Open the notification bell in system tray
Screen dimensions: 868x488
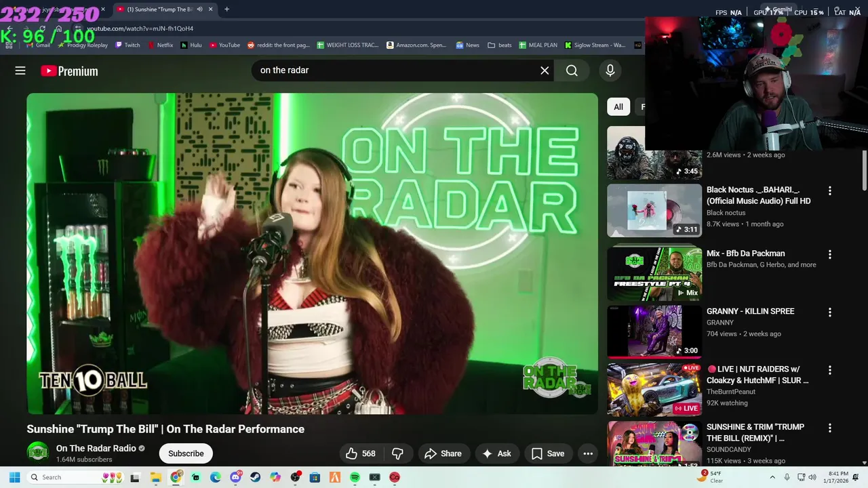[855, 477]
